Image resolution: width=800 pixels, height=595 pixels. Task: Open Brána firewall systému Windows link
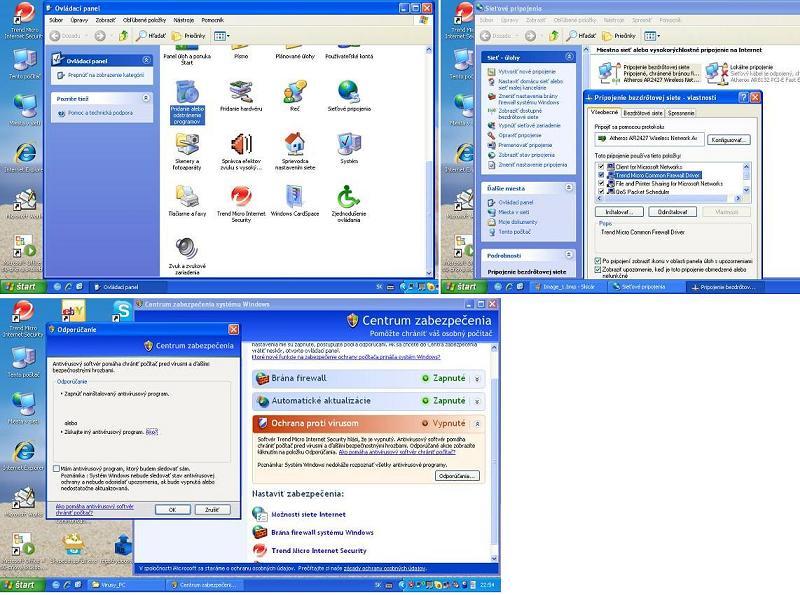coord(322,532)
